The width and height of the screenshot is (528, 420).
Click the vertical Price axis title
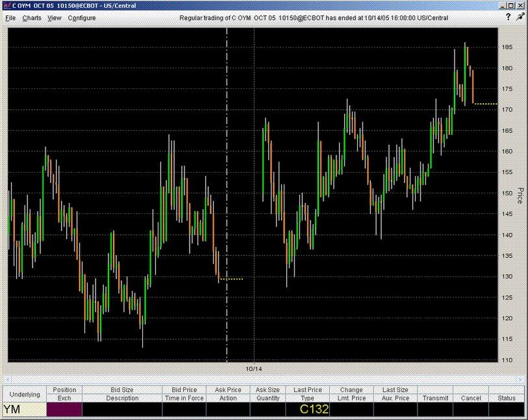[520, 195]
